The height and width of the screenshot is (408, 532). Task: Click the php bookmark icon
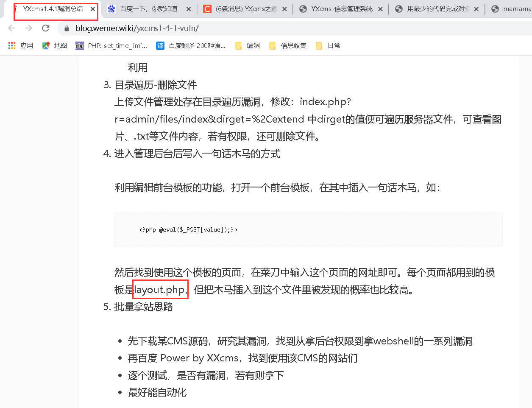[x=80, y=46]
